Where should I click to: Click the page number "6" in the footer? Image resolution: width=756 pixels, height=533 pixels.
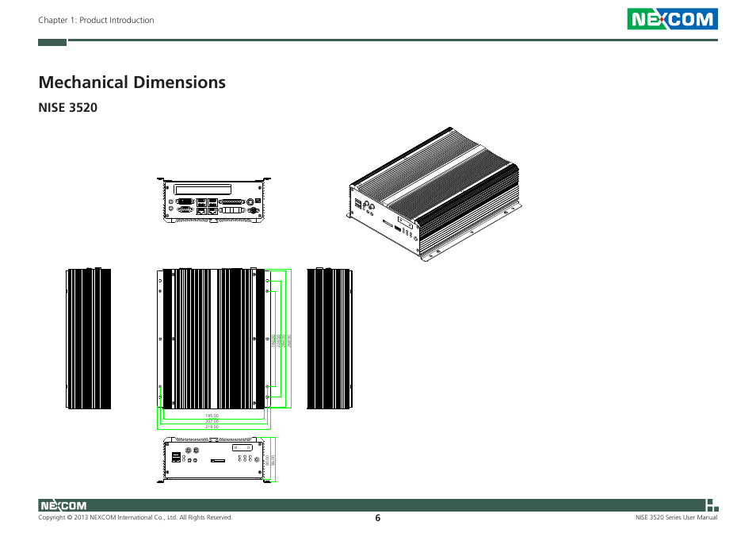(377, 518)
